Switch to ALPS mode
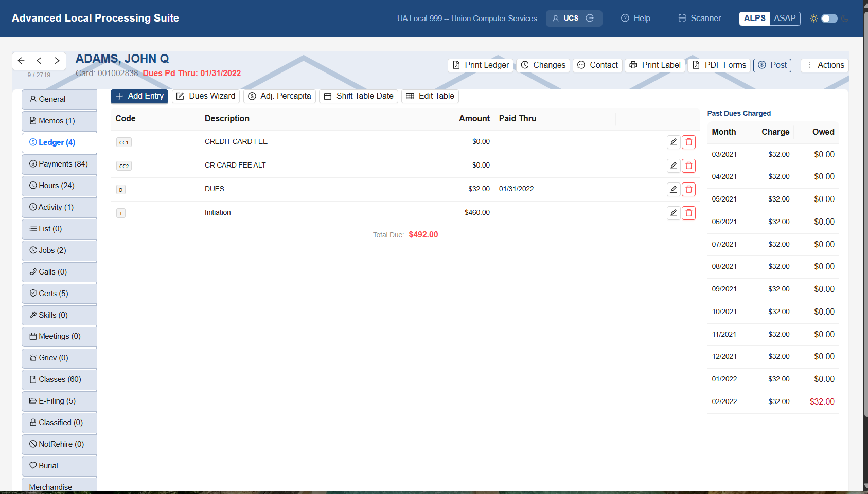Screen dimensions: 868x494 click(x=754, y=18)
